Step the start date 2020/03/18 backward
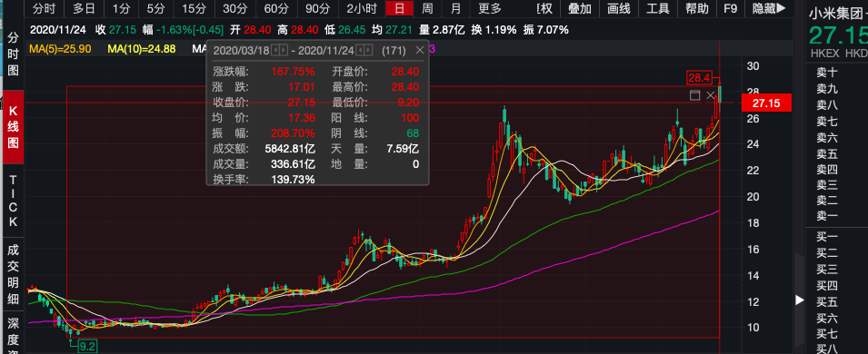Viewport: 868px width, 354px height. pyautogui.click(x=275, y=50)
